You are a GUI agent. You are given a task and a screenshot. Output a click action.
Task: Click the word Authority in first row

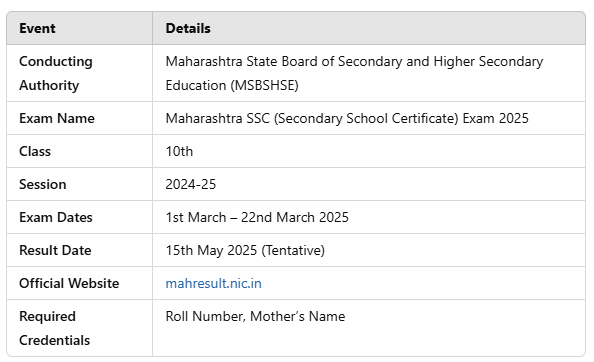click(x=49, y=86)
